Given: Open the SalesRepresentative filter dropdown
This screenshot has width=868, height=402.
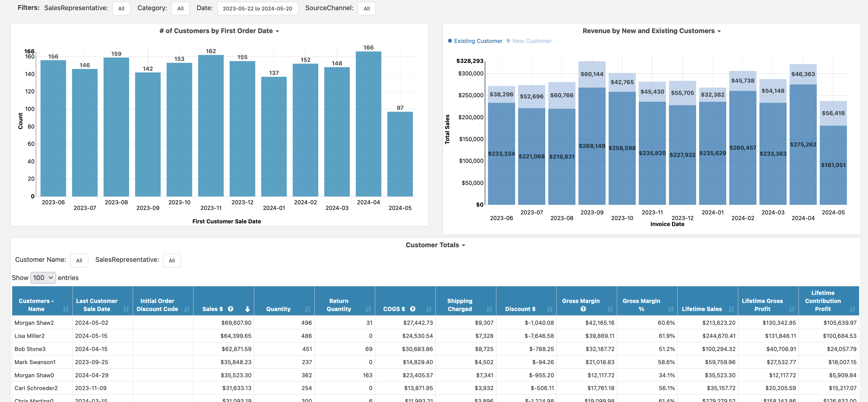Looking at the screenshot, I should coord(121,8).
